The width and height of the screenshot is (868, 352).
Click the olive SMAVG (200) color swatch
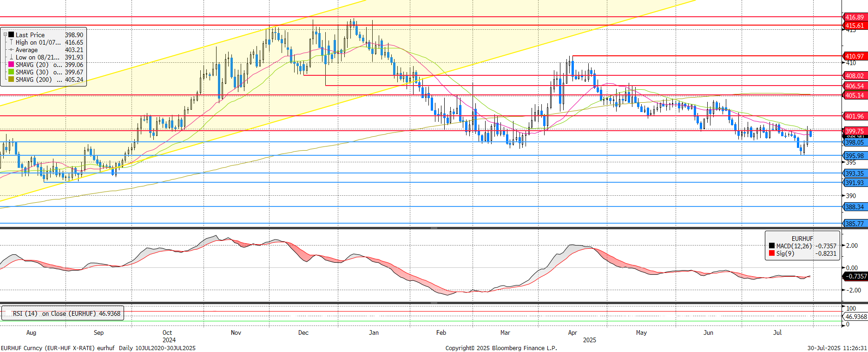[x=11, y=80]
